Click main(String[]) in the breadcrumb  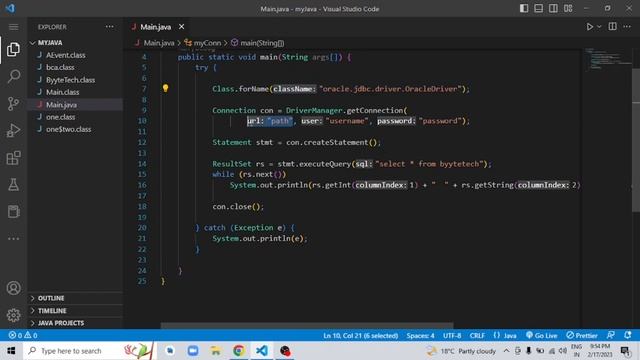tap(262, 43)
